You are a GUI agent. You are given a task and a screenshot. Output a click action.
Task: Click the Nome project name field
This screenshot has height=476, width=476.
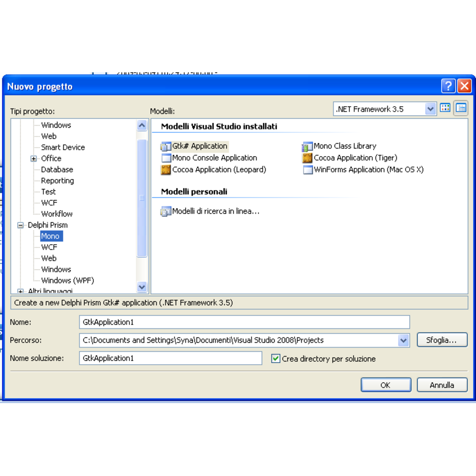[x=244, y=322]
